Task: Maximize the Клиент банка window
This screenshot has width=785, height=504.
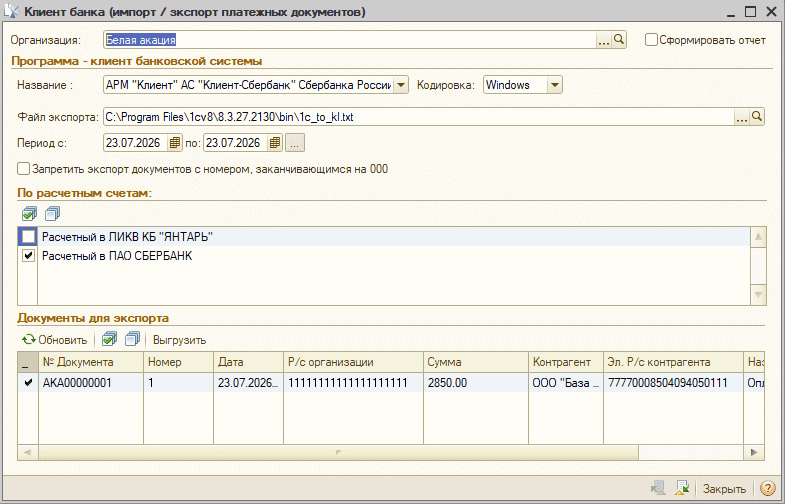Action: click(750, 12)
